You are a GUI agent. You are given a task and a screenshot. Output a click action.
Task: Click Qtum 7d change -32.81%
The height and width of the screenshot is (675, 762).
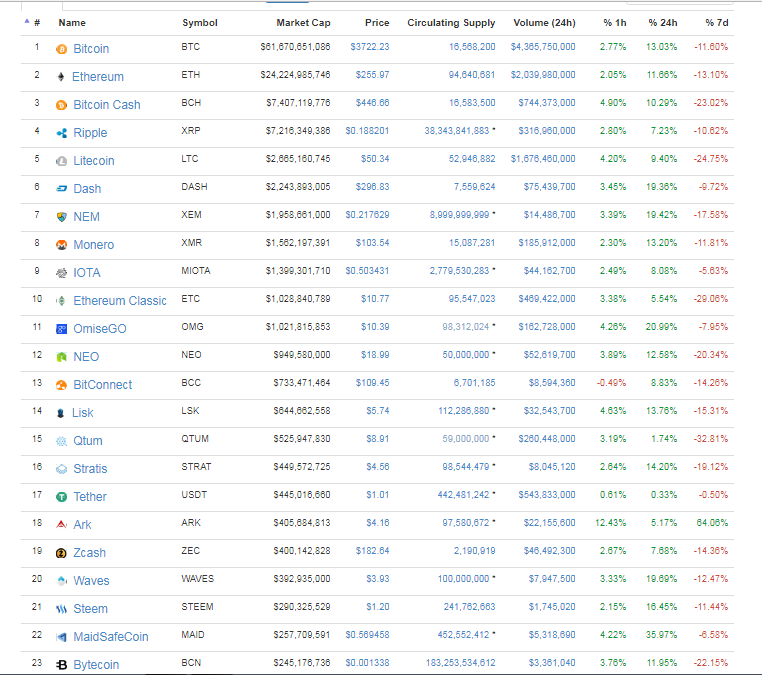711,439
